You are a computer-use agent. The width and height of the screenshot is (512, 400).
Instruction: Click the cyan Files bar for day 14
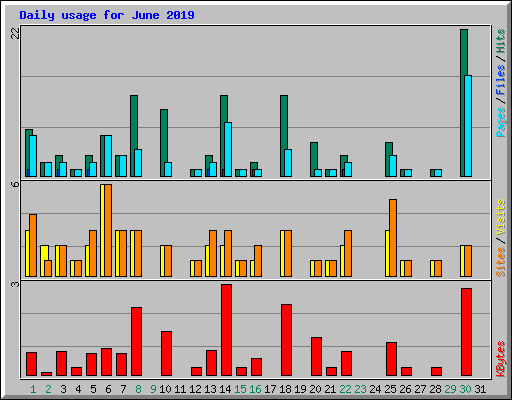coord(228,149)
